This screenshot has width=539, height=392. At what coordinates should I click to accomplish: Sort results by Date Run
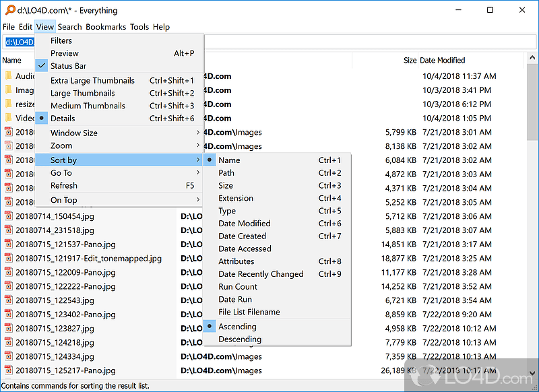tap(277, 299)
